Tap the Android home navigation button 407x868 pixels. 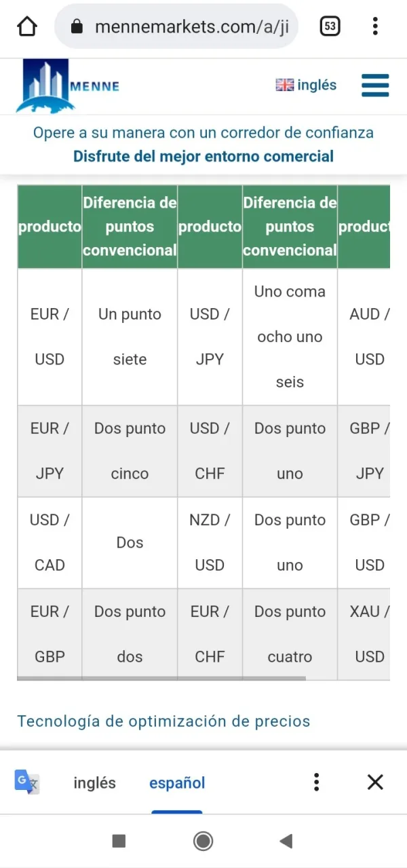pyautogui.click(x=203, y=841)
